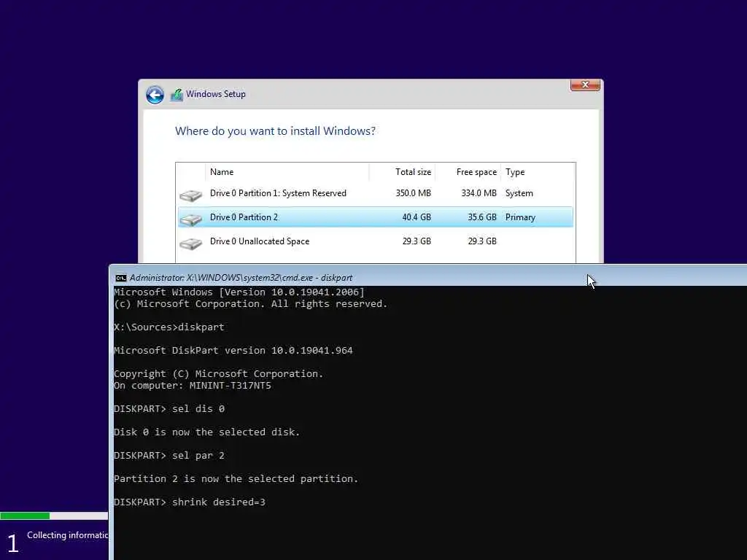Click the Name column header
The height and width of the screenshot is (560, 747).
pos(287,172)
